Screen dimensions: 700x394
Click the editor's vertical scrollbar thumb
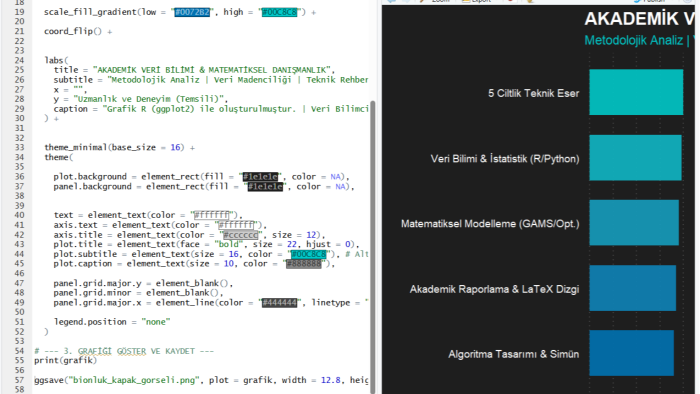pos(373,247)
